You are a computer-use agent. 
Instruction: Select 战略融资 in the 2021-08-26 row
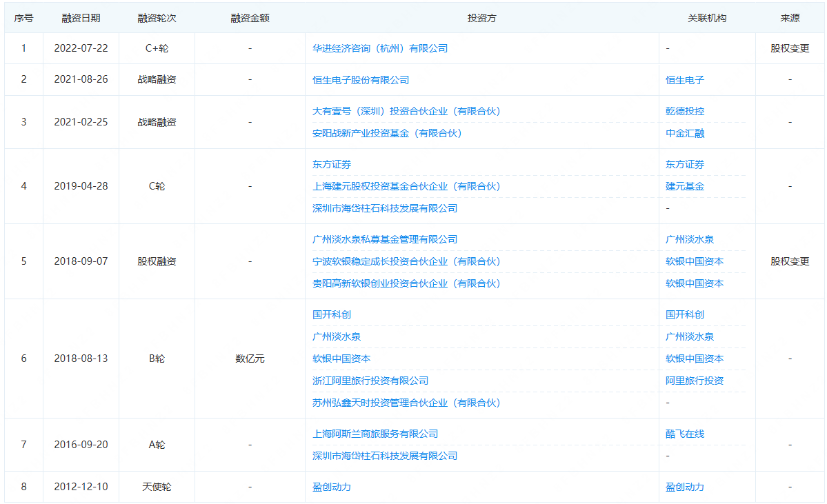157,79
